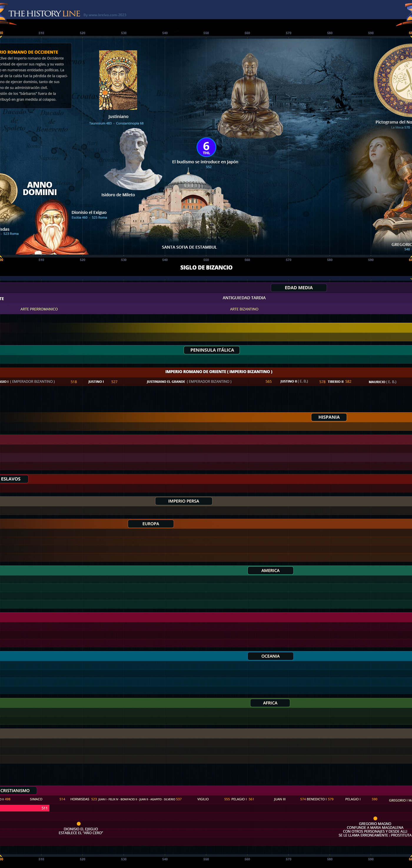Click the PENINSULA ITÁLICA label
The height and width of the screenshot is (868, 412).
point(212,350)
